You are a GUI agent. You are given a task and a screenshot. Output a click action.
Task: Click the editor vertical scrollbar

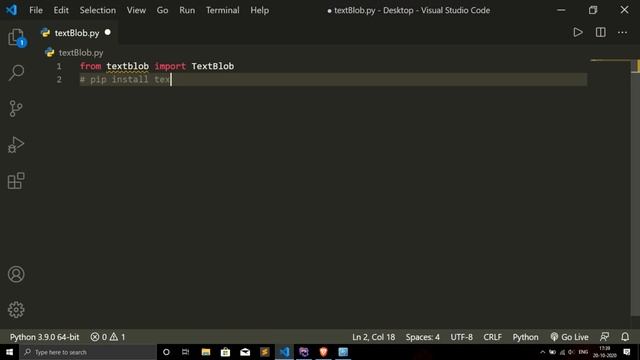(x=636, y=188)
